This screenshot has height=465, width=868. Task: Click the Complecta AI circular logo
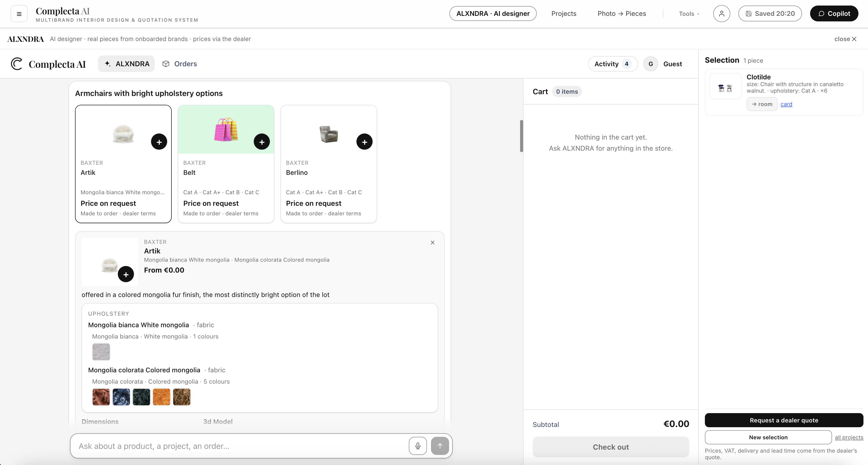point(17,64)
